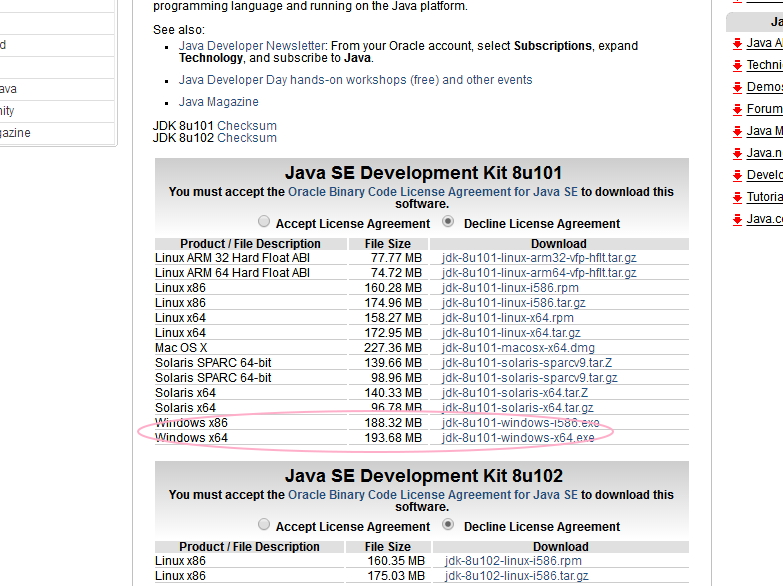Image resolution: width=783 pixels, height=586 pixels.
Task: Open the Java Developer Newsletter link
Action: tap(252, 46)
